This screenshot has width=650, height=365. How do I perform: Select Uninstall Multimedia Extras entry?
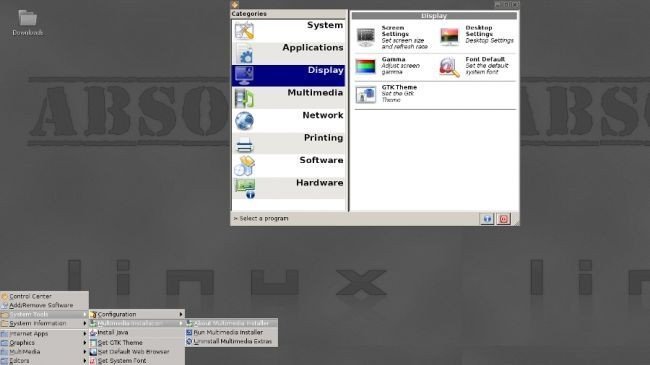pyautogui.click(x=231, y=341)
